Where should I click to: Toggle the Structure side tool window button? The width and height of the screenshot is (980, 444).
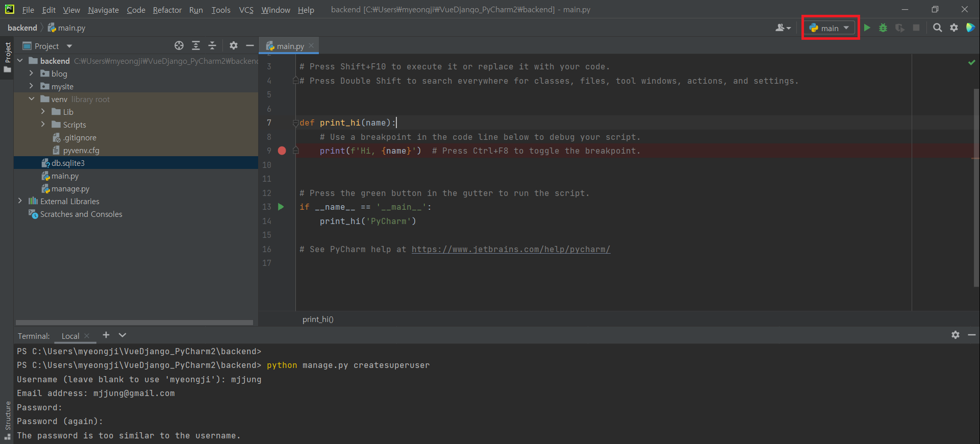[x=7, y=421]
